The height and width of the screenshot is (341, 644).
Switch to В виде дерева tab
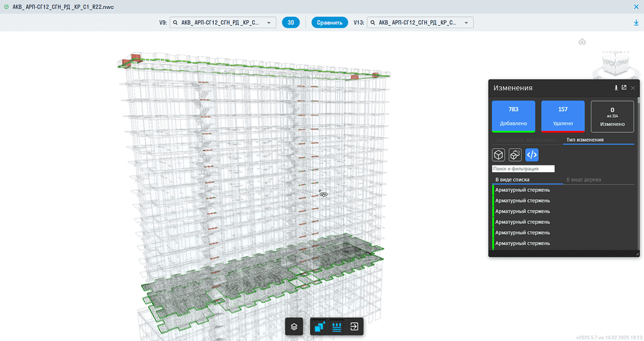coord(583,180)
